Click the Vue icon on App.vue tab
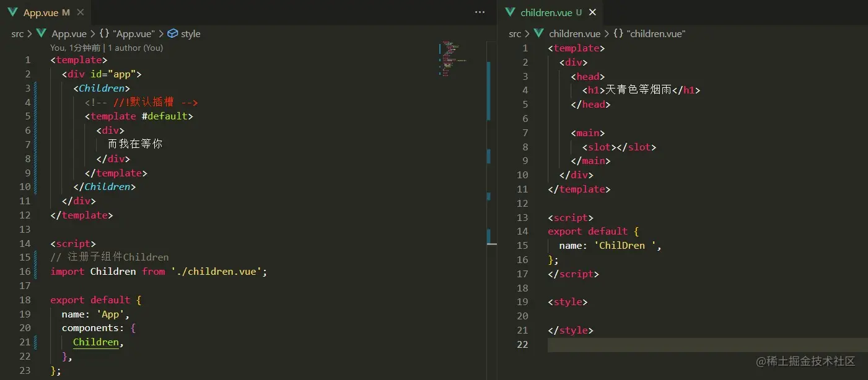 tap(12, 12)
